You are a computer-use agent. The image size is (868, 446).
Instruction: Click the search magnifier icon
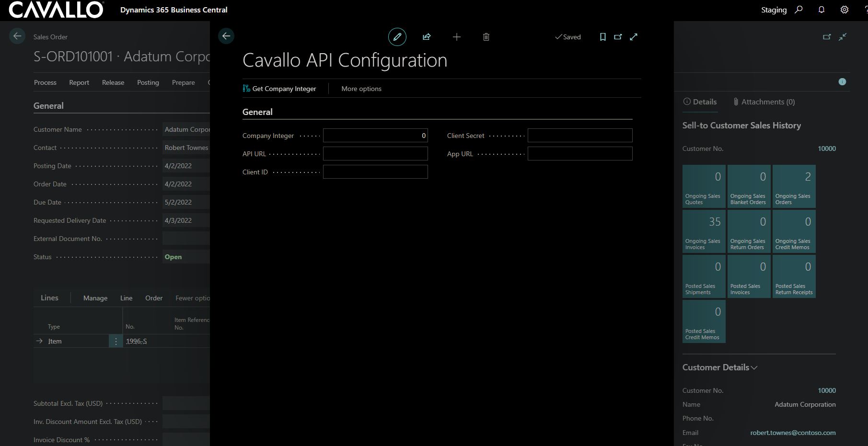(x=799, y=10)
